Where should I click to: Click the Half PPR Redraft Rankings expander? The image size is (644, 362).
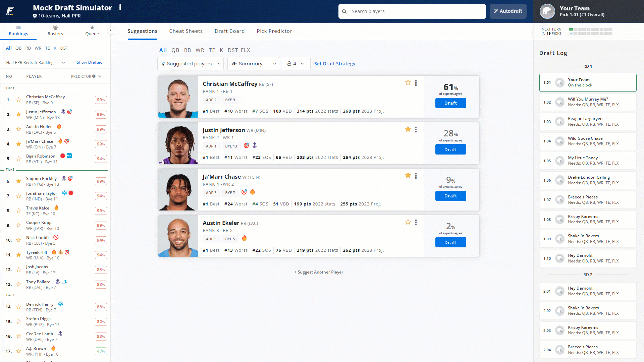[x=35, y=62]
